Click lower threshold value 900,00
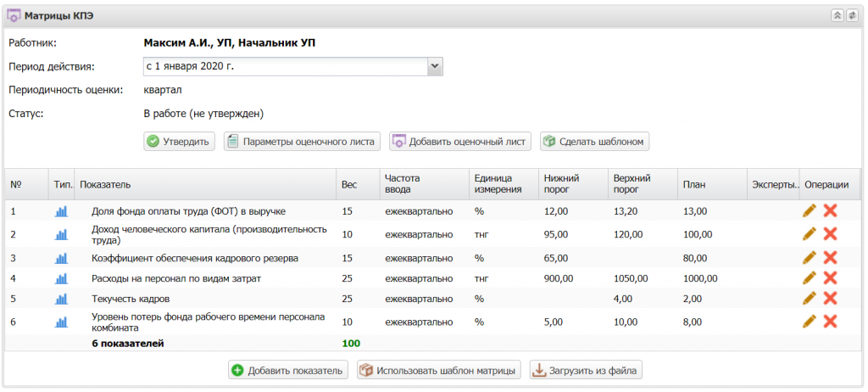The width and height of the screenshot is (868, 392). [559, 279]
